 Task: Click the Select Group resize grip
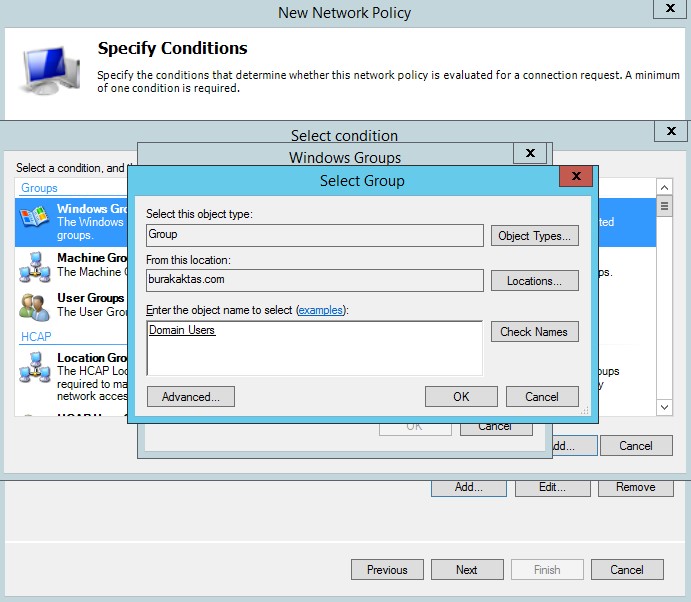(585, 411)
